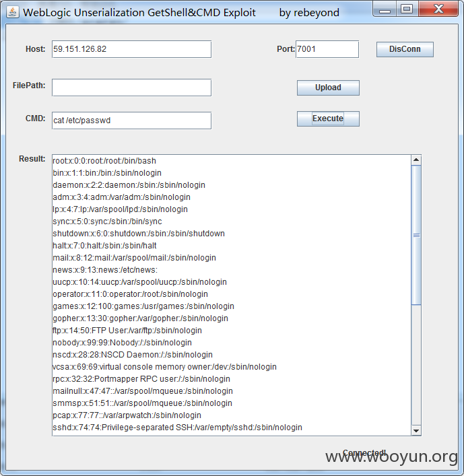
Task: Click the ftp:x:14:50 FTP User line
Action: 127,331
